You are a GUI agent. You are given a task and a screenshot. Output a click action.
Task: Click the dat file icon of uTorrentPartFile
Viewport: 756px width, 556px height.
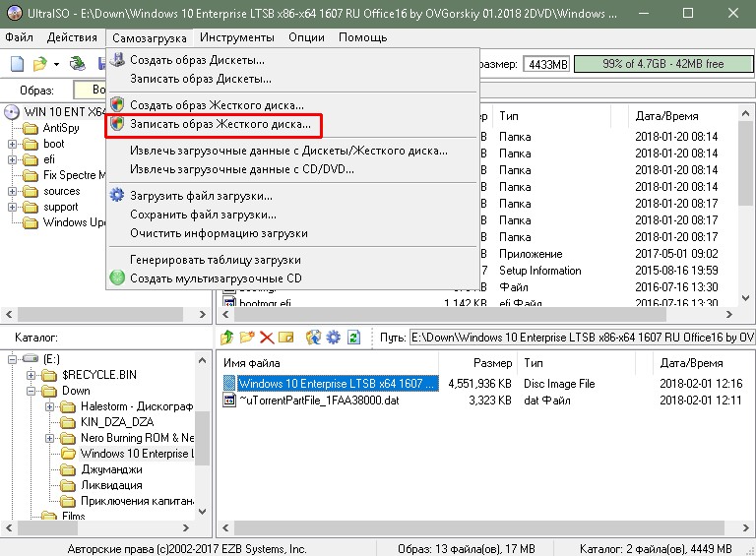pos(229,401)
